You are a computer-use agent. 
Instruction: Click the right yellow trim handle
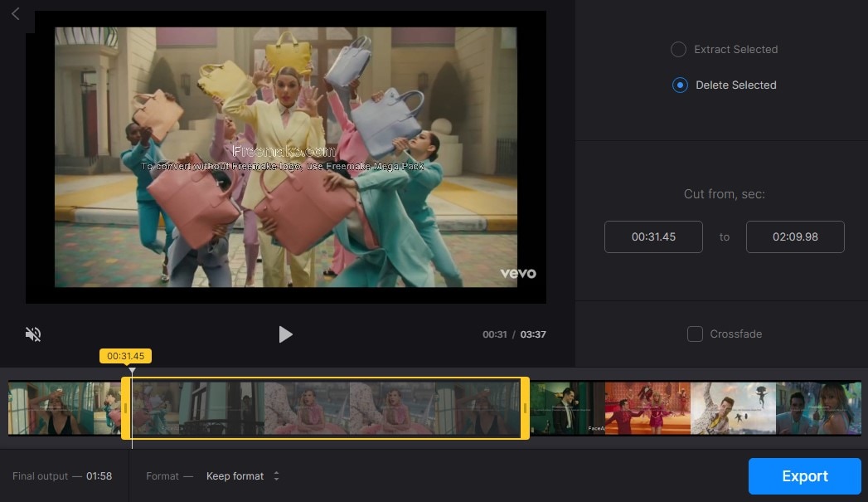[525, 408]
